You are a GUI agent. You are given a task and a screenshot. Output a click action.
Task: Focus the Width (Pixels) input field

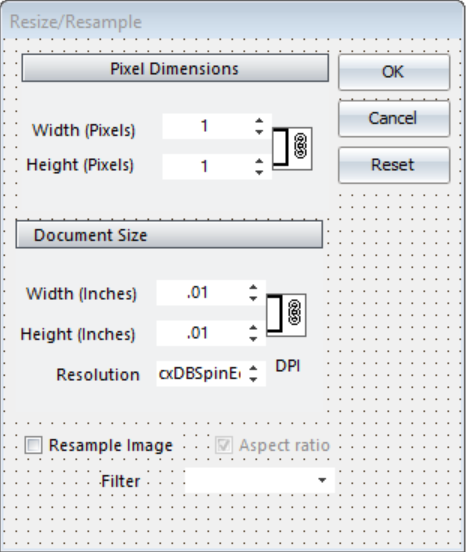[208, 126]
